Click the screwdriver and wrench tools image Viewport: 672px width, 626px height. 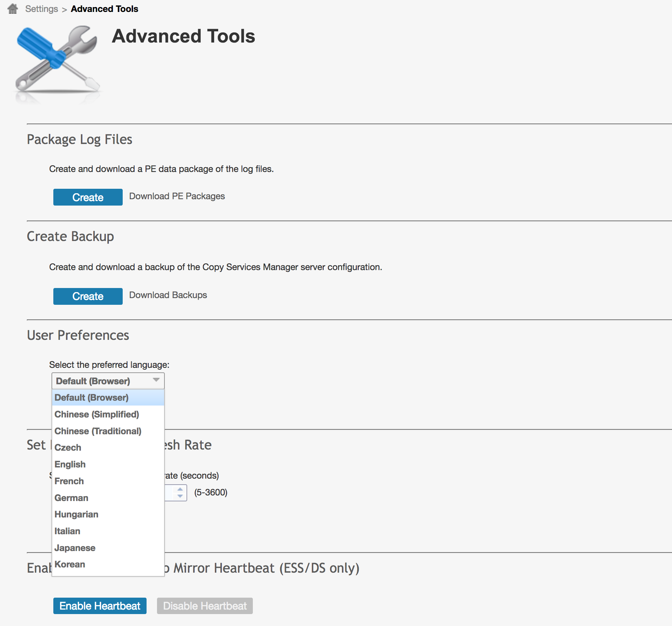coord(57,63)
